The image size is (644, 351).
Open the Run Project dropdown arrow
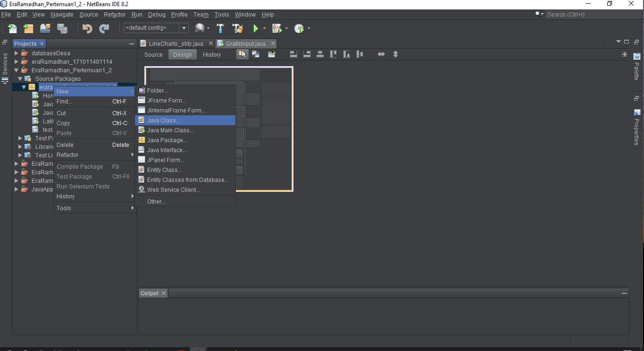[x=264, y=28]
